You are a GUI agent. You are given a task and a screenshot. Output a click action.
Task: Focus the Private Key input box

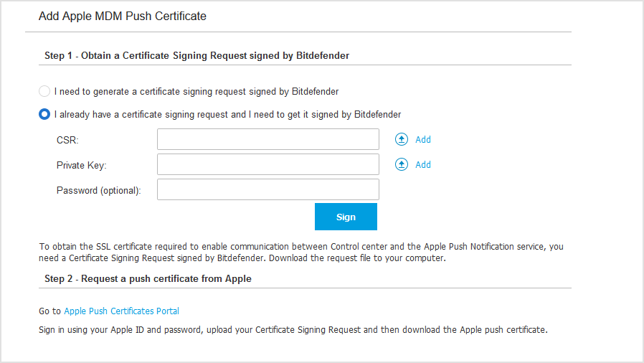click(x=267, y=164)
